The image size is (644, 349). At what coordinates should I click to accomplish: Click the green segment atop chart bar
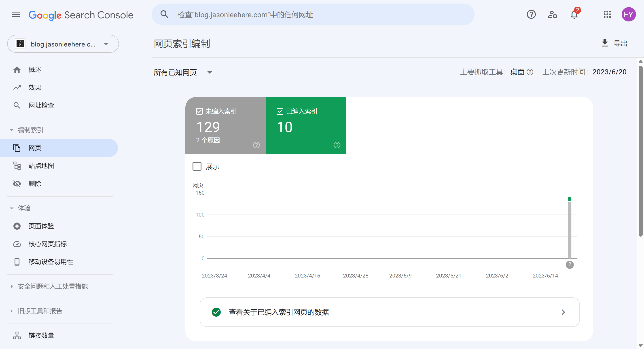click(570, 199)
